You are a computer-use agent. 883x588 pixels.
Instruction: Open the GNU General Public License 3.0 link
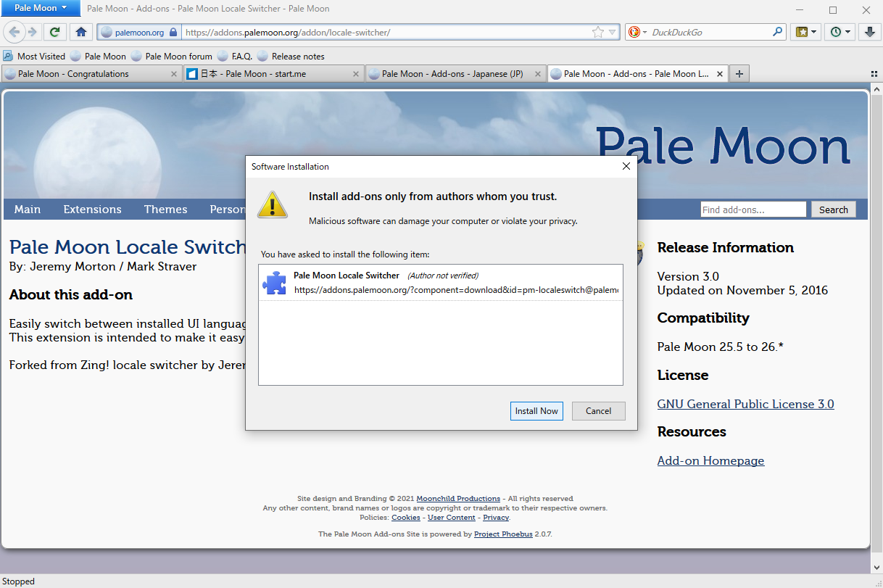tap(745, 404)
